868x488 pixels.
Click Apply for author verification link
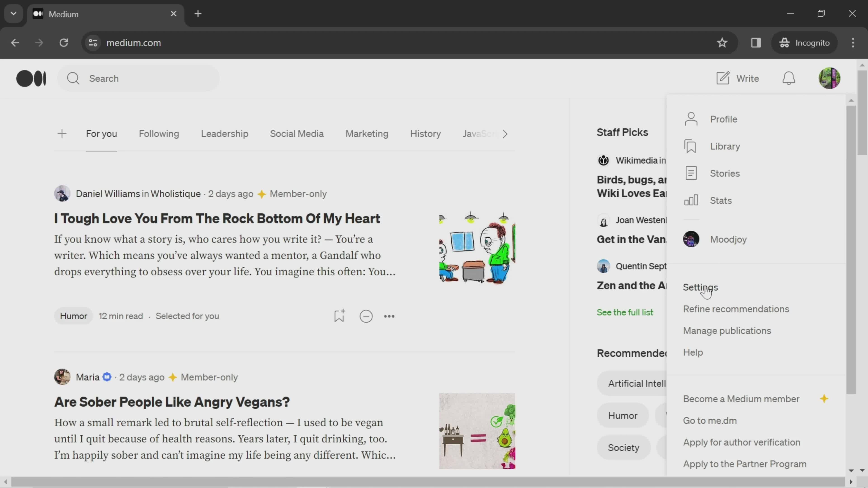[x=742, y=441]
